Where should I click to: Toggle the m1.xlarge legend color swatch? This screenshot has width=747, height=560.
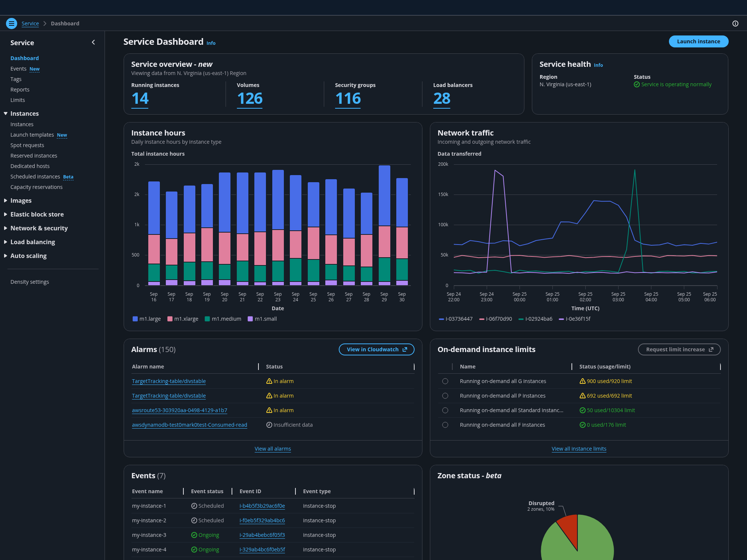(x=170, y=319)
